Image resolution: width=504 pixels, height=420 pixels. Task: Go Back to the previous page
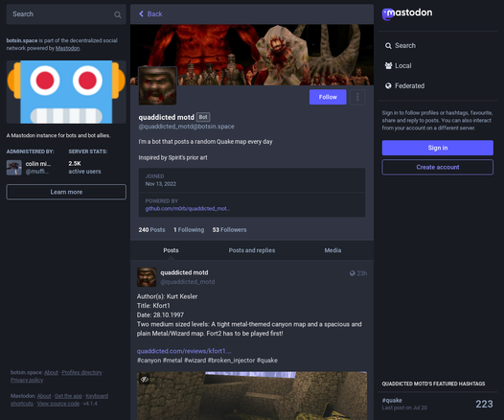pos(150,13)
